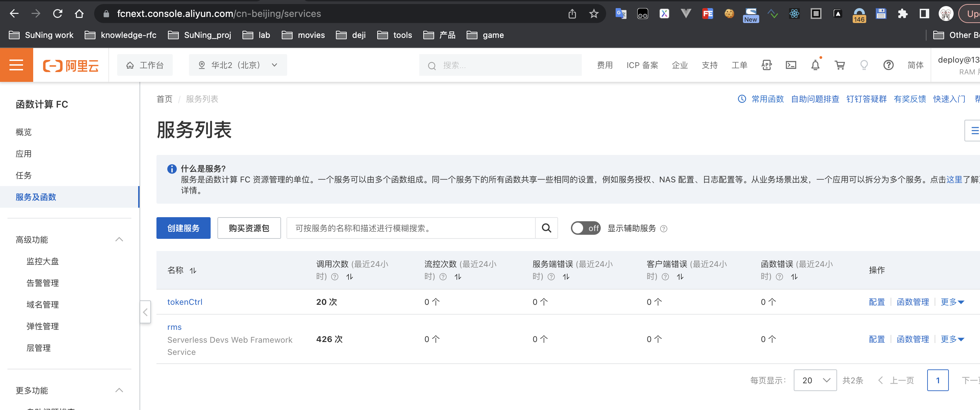The height and width of the screenshot is (410, 980).
Task: Sort by 客户端错误 column
Action: click(680, 277)
